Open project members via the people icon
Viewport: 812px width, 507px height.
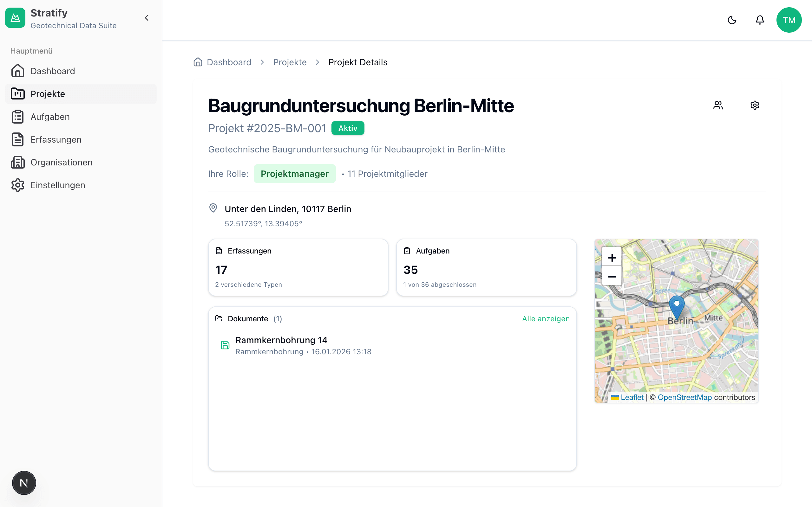tap(718, 105)
